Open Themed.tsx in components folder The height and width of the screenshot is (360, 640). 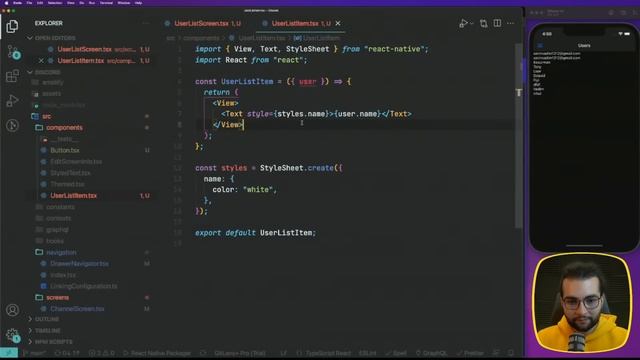[67, 184]
